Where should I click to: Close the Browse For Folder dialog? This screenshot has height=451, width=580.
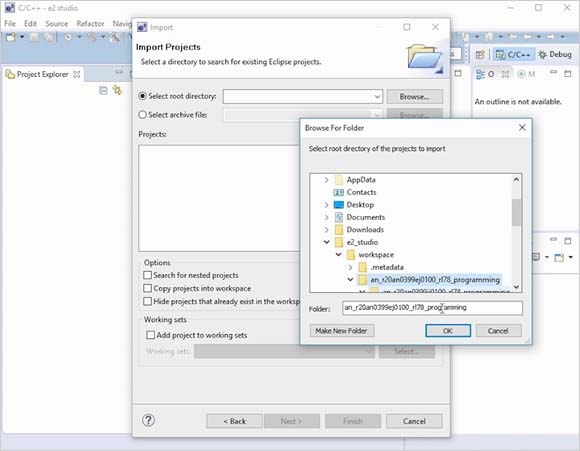coord(522,128)
